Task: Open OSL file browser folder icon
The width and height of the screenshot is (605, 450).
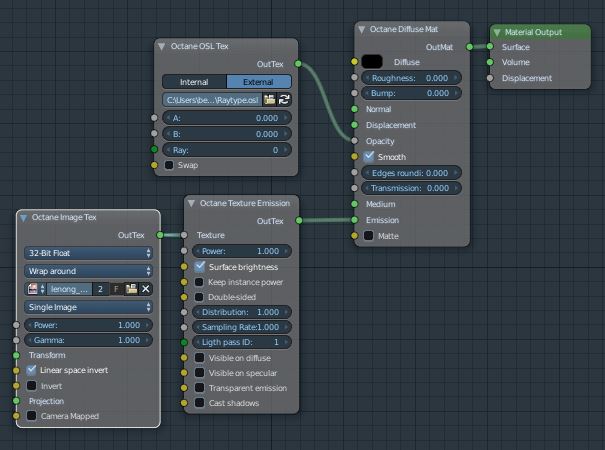Action: tap(269, 100)
